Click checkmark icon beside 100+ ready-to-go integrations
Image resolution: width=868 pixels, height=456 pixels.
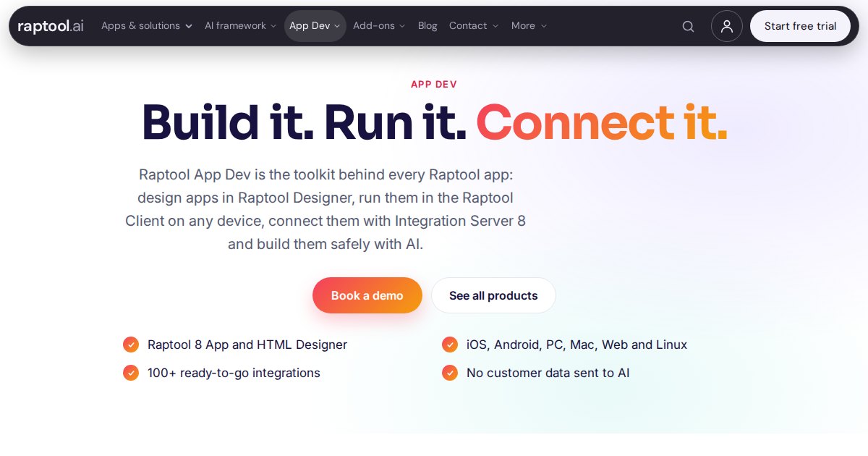click(x=131, y=373)
